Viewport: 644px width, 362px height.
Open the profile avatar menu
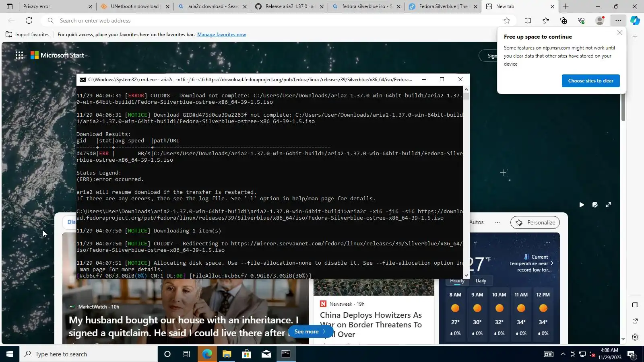click(x=600, y=21)
